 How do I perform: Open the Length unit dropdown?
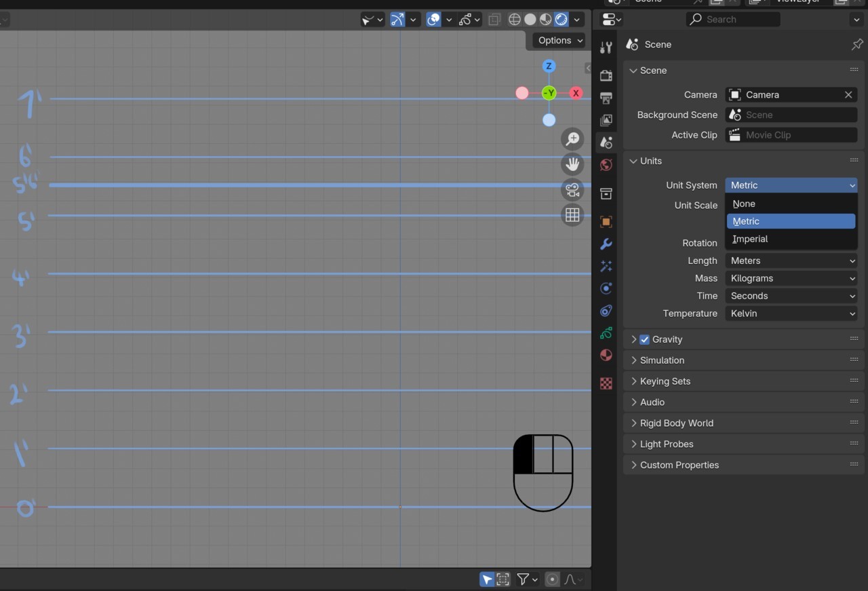[791, 261]
